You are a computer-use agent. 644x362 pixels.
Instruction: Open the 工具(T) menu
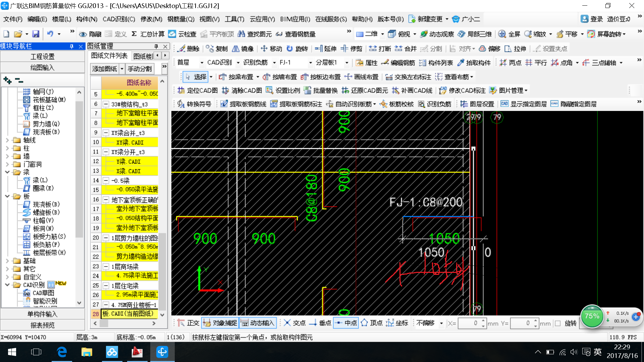tap(234, 19)
